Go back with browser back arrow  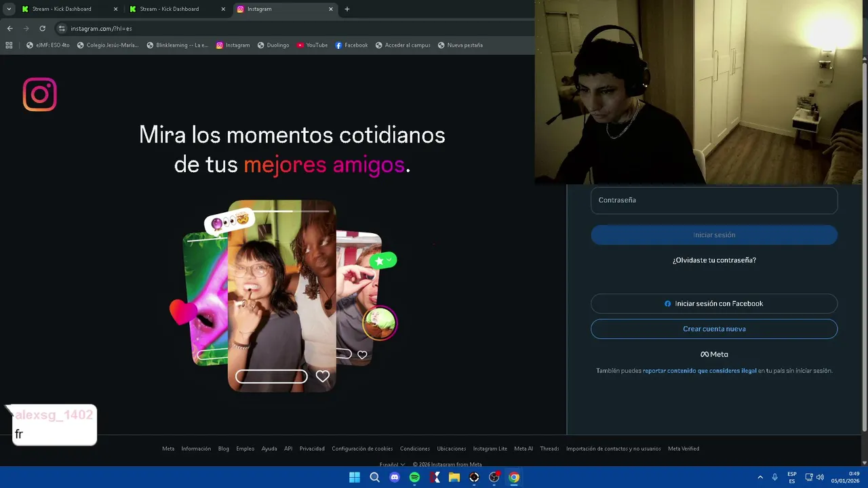pyautogui.click(x=9, y=28)
